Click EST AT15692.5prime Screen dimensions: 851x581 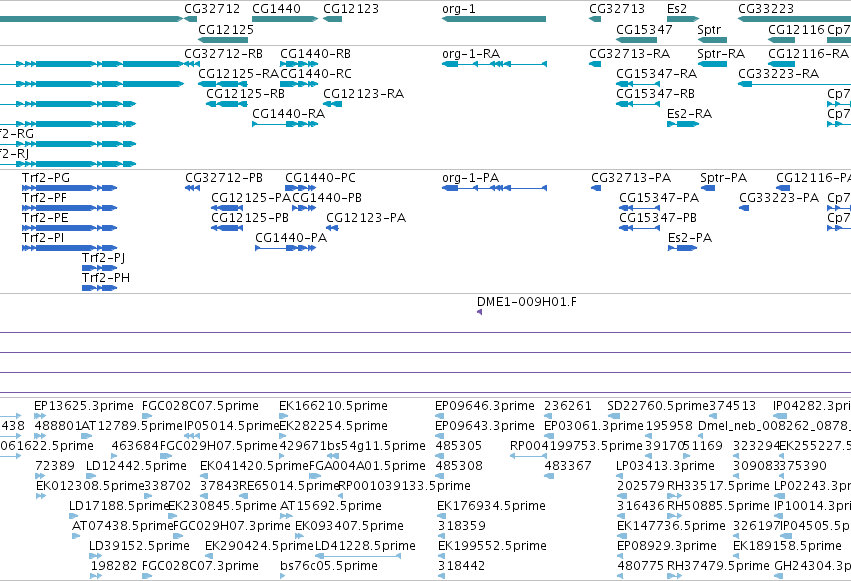pos(286,516)
